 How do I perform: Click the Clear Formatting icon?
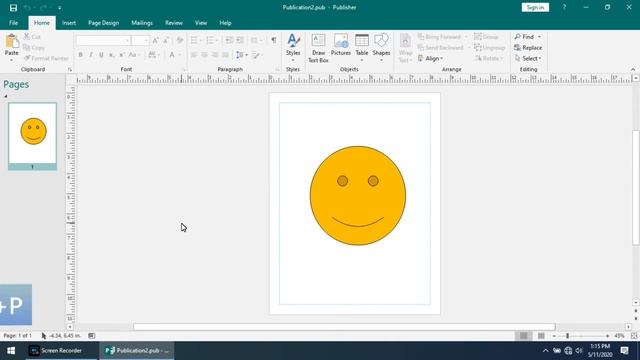click(180, 40)
